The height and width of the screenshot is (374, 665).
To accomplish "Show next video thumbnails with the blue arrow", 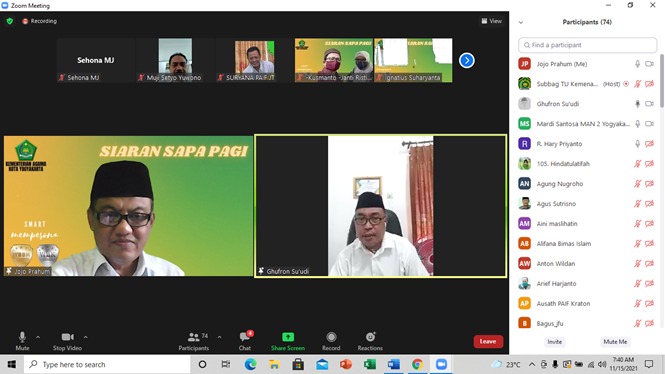I will point(467,60).
